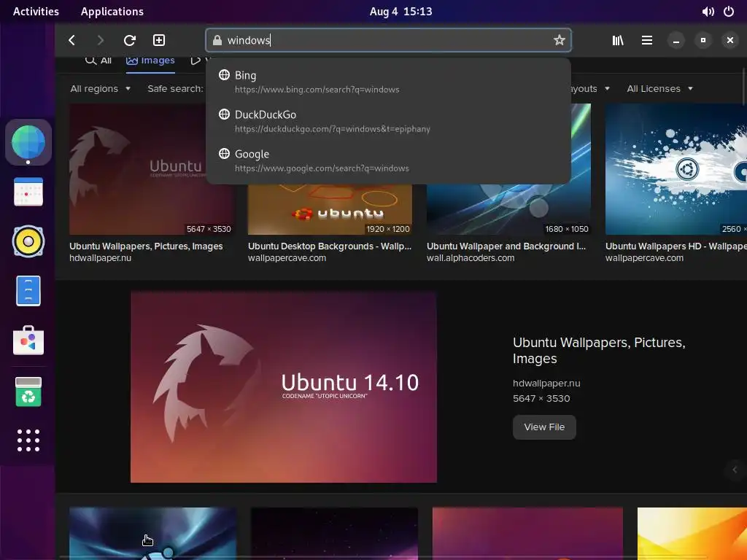Screen dimensions: 747x560
Task: Open the blue 1680 × 1050 wallpaper thumbnail
Action: pos(508,209)
